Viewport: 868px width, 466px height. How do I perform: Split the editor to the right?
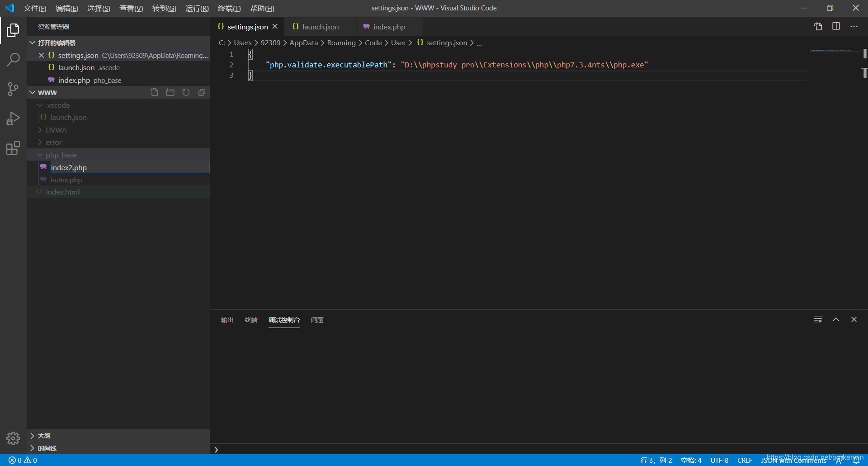tap(836, 26)
